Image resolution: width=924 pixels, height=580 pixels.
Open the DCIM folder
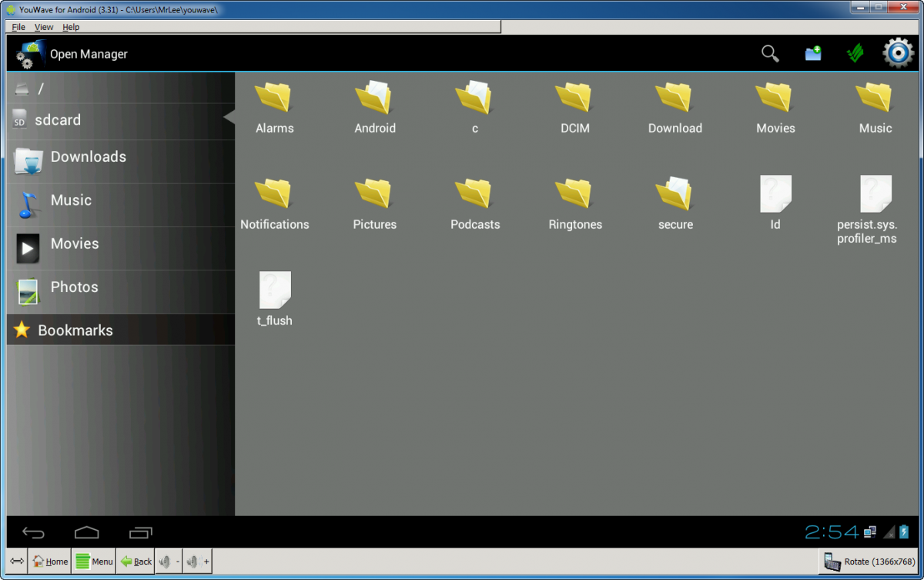pyautogui.click(x=574, y=108)
